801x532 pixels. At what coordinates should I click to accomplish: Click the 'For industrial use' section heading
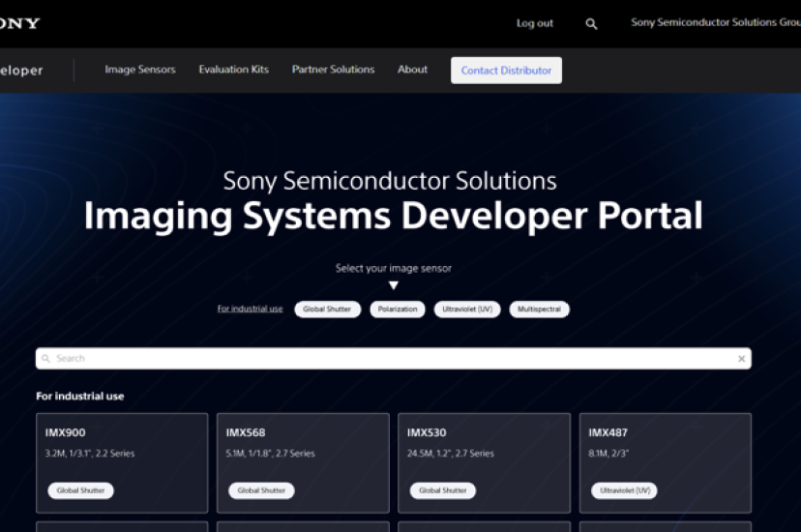(x=80, y=397)
